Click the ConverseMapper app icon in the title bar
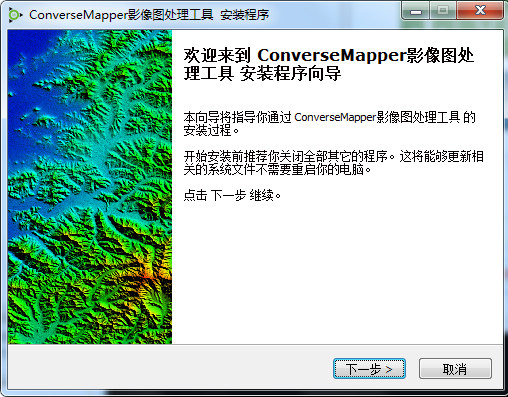Image resolution: width=508 pixels, height=397 pixels. tap(15, 15)
